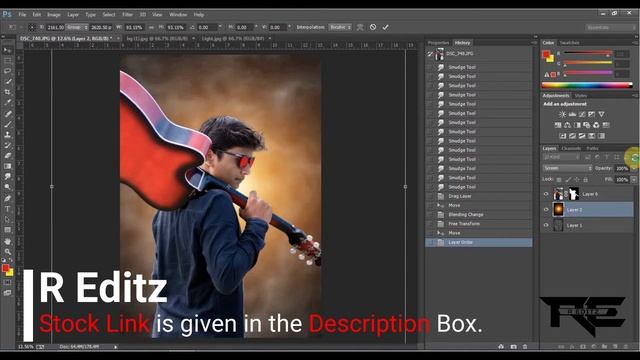Hide Layer 6 with its eye icon

point(546,194)
